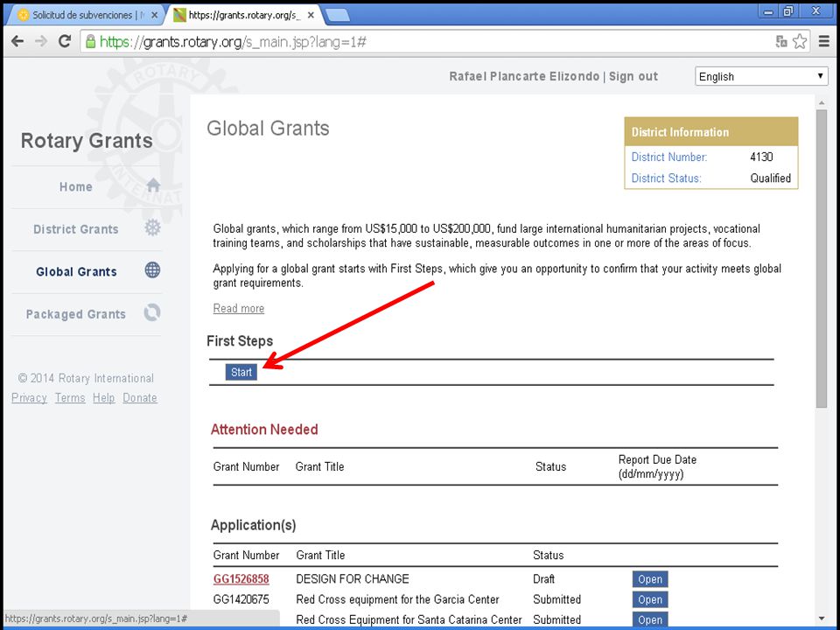
Task: Close the grants.rotary.org tab
Action: coord(311,15)
